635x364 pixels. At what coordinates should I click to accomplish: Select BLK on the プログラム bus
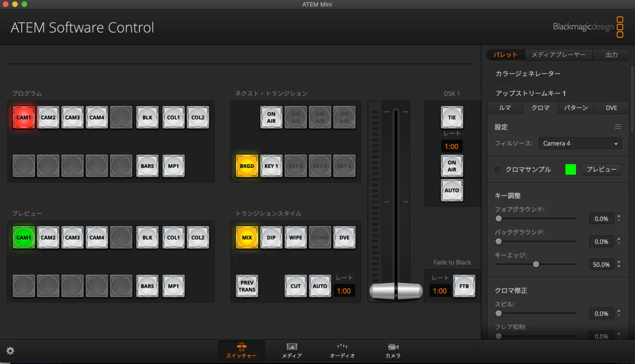[147, 117]
